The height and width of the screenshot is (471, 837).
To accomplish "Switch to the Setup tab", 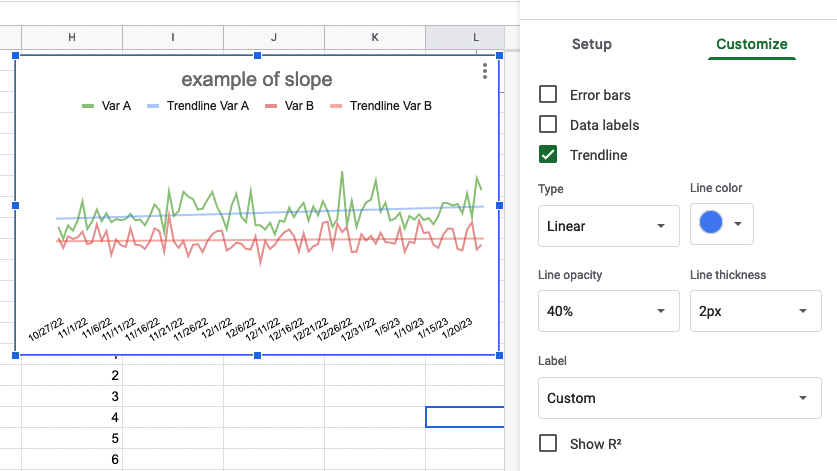I will 591,44.
